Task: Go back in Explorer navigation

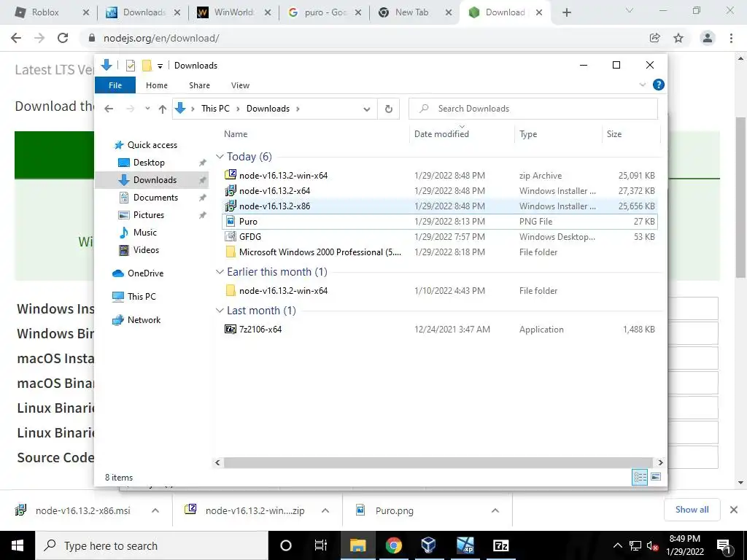Action: click(x=109, y=109)
